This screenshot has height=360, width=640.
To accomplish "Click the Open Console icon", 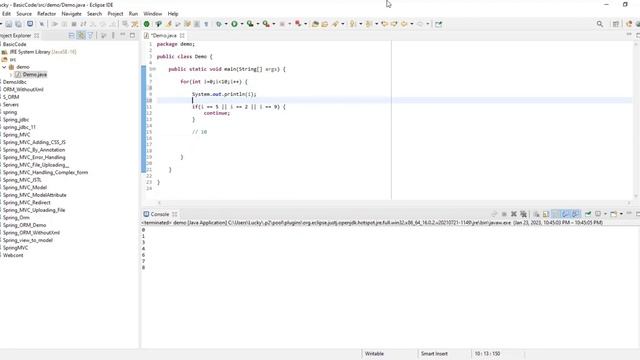I will (613, 214).
